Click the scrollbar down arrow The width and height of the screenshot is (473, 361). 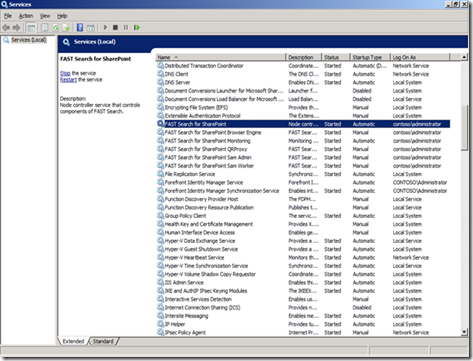click(464, 332)
